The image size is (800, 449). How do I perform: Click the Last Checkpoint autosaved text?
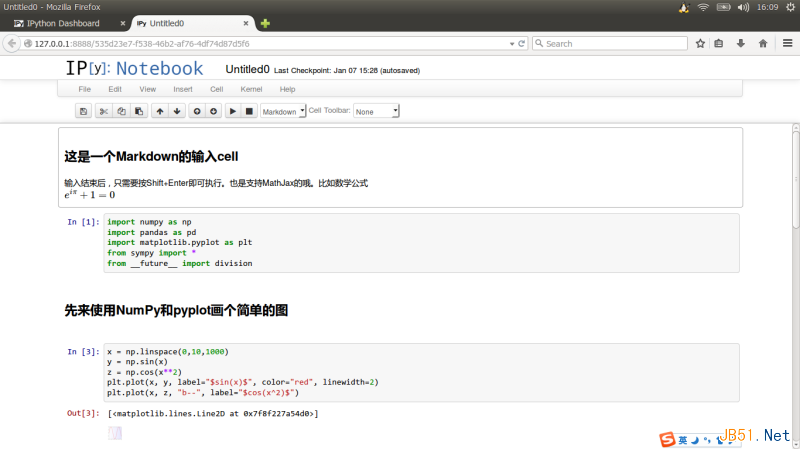pyautogui.click(x=347, y=70)
